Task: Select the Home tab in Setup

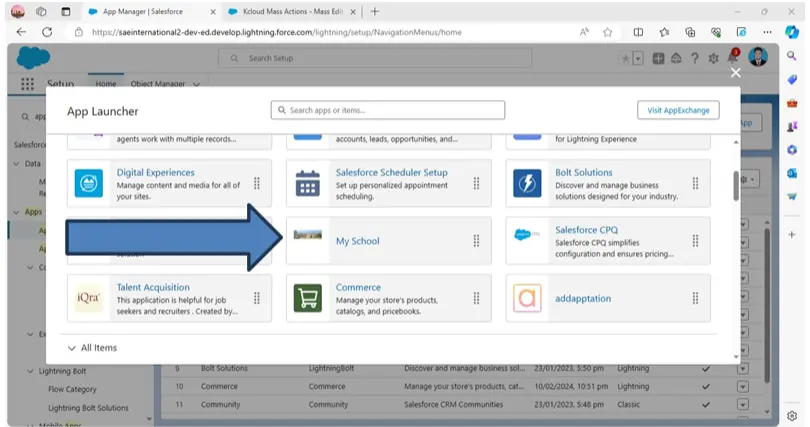Action: [x=106, y=84]
